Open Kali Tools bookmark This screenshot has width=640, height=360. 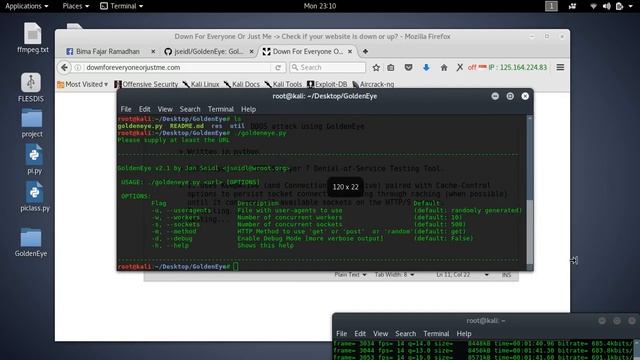coord(283,84)
